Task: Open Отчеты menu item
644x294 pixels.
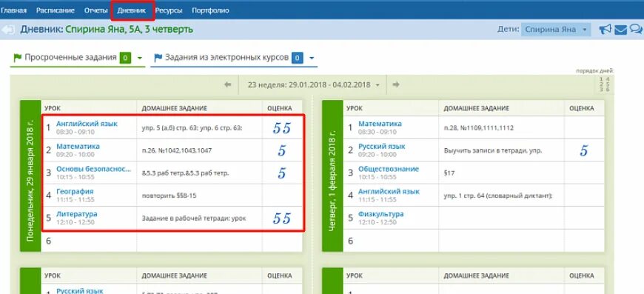Action: point(95,10)
